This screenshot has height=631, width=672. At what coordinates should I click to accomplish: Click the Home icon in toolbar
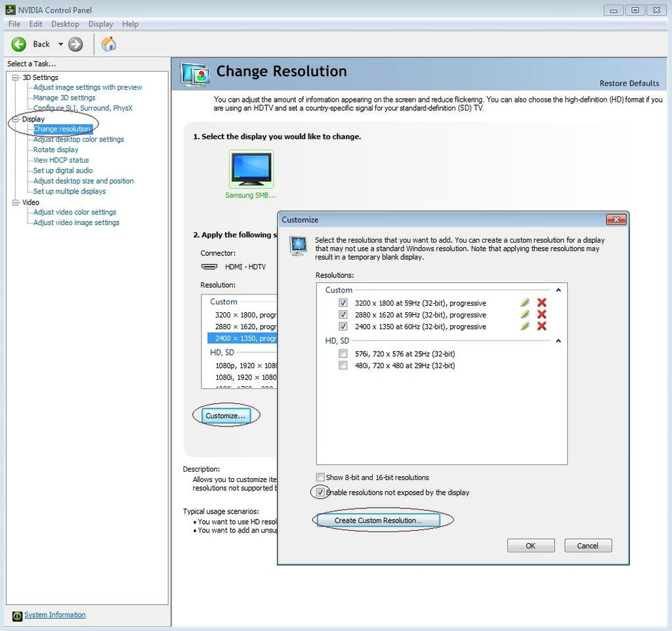(x=109, y=44)
